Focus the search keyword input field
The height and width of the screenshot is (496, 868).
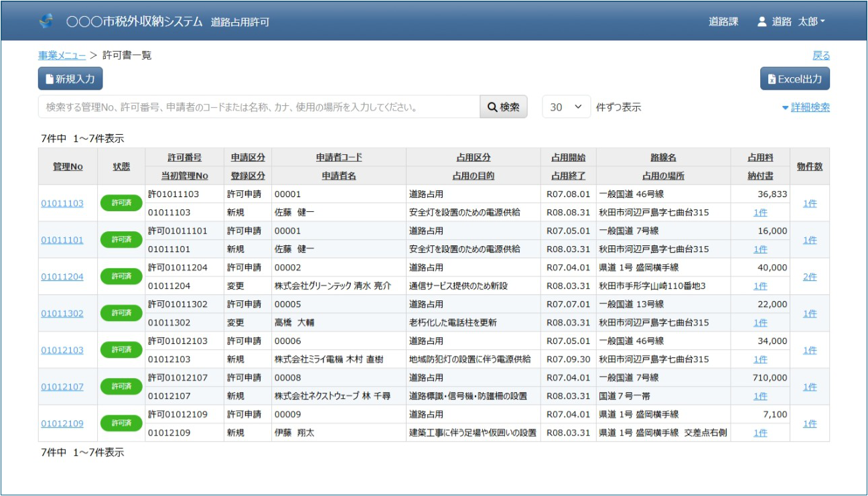tap(259, 107)
